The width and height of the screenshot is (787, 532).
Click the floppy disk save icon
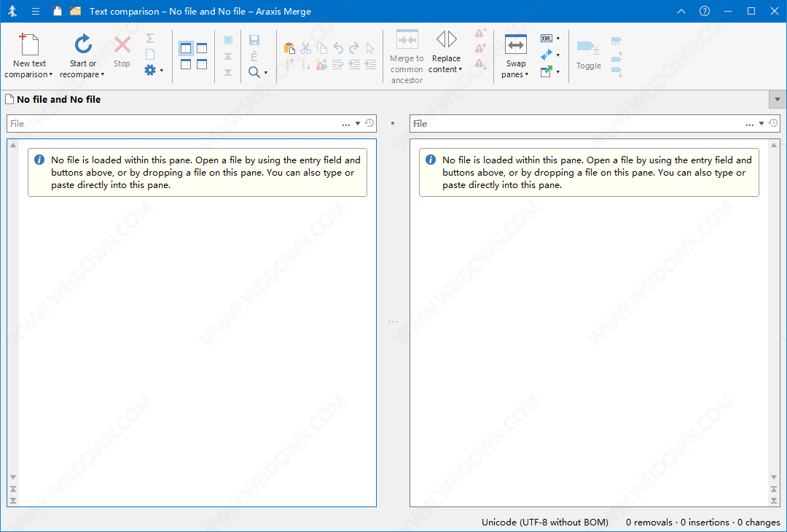[x=254, y=40]
